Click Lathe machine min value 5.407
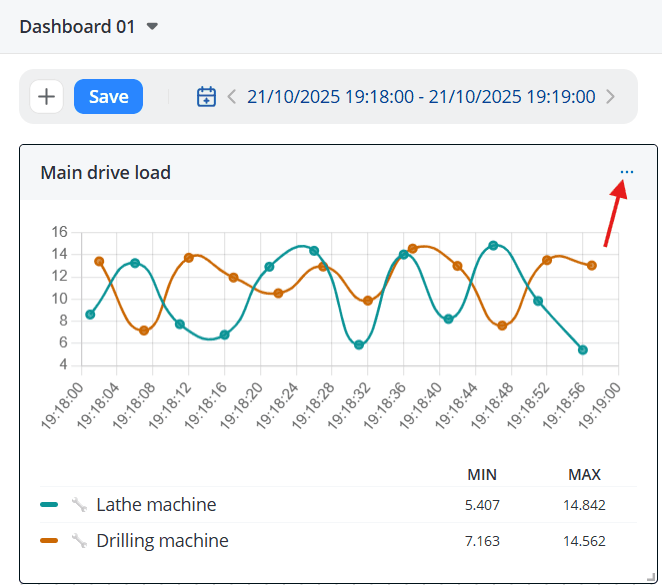 482,505
